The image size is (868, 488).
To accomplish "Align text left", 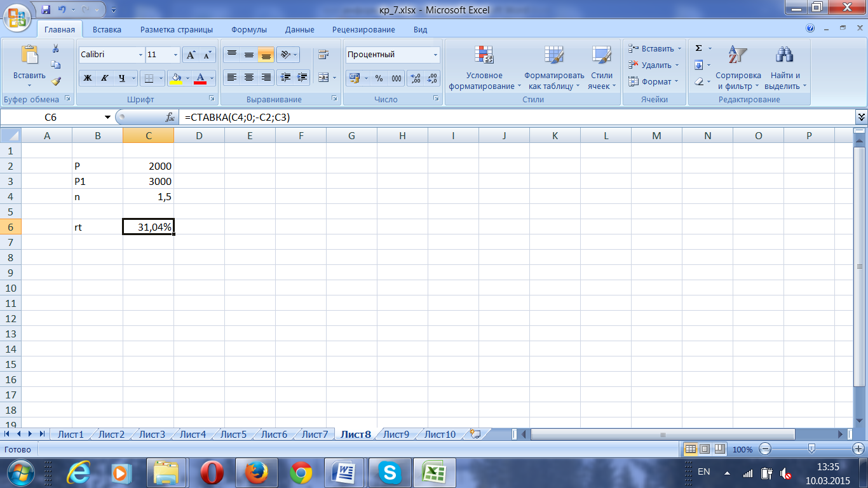I will point(232,78).
